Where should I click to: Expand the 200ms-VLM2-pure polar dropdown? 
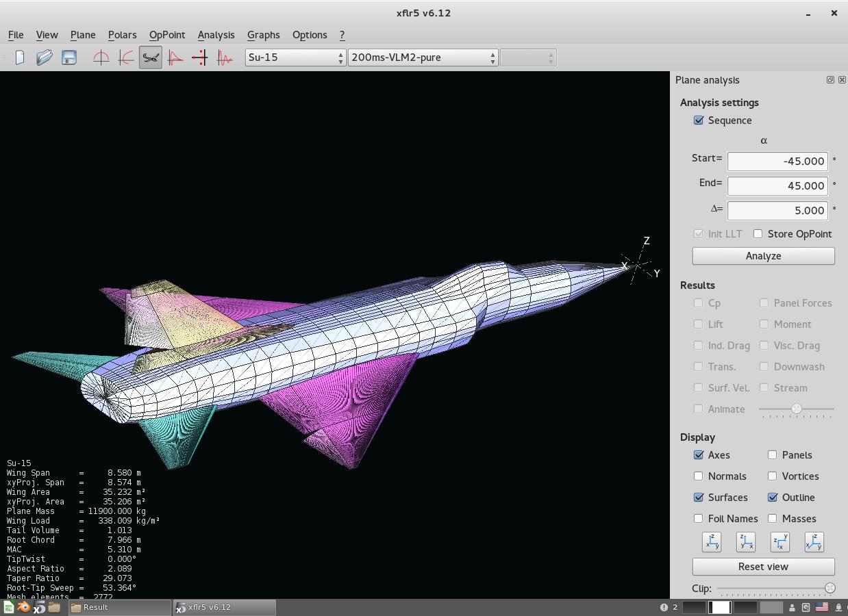point(423,57)
